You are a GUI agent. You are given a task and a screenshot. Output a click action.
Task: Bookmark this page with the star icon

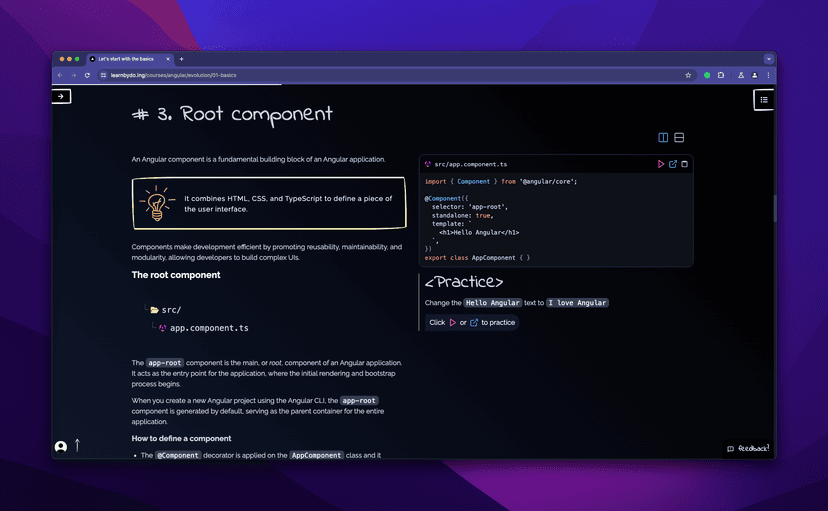click(688, 75)
